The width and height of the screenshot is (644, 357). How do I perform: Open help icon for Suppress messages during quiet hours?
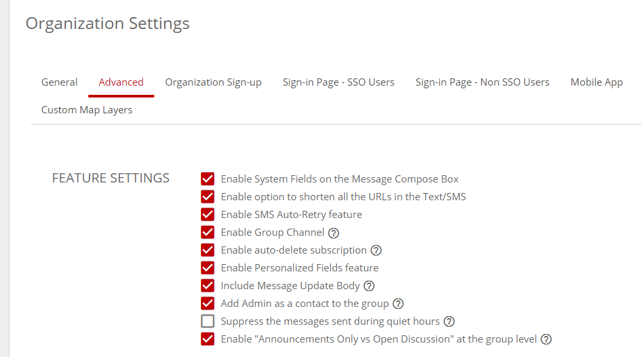click(x=449, y=321)
